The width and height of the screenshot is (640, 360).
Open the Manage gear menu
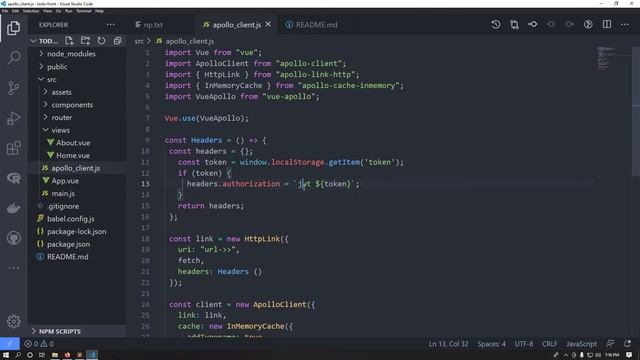click(13, 321)
